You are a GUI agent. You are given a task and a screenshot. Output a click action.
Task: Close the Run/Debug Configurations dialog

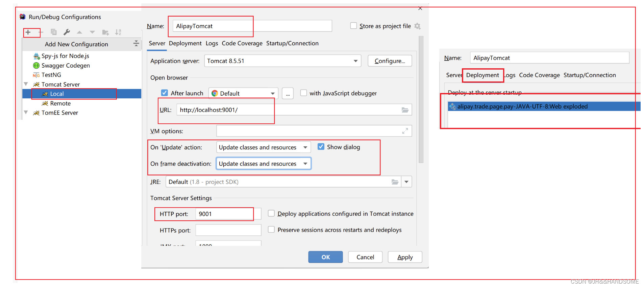click(420, 8)
